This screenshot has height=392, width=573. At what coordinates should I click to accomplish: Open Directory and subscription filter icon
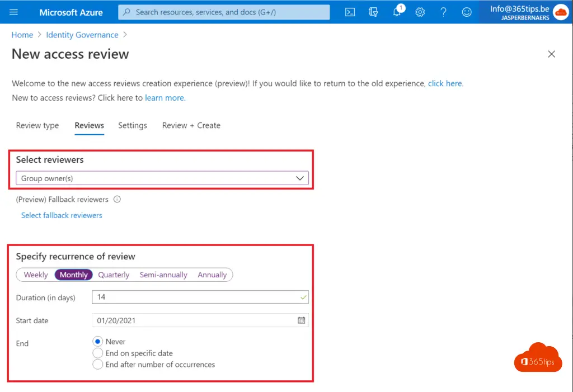pyautogui.click(x=374, y=12)
